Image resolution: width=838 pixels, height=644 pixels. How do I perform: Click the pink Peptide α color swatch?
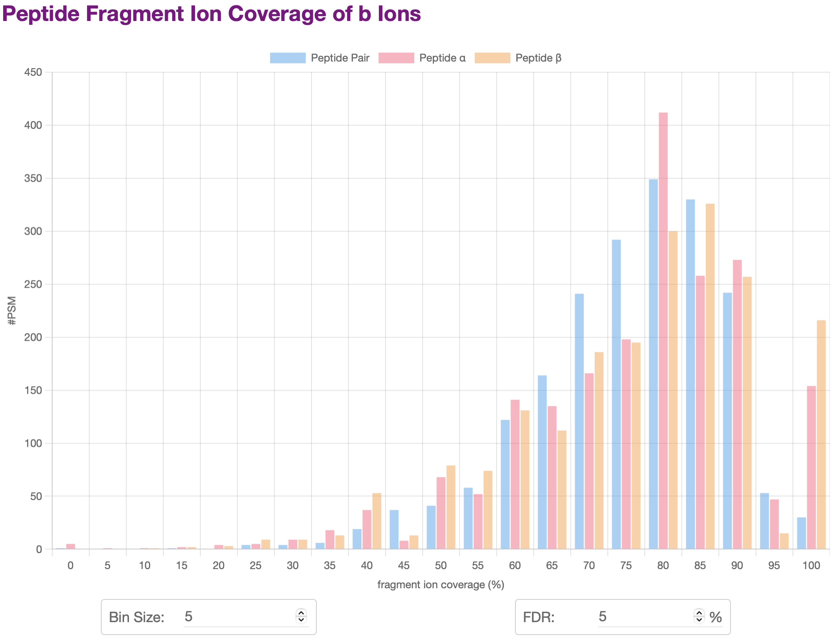tap(395, 58)
